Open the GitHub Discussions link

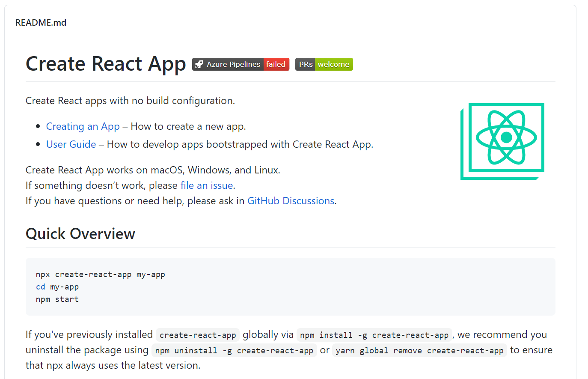click(291, 201)
